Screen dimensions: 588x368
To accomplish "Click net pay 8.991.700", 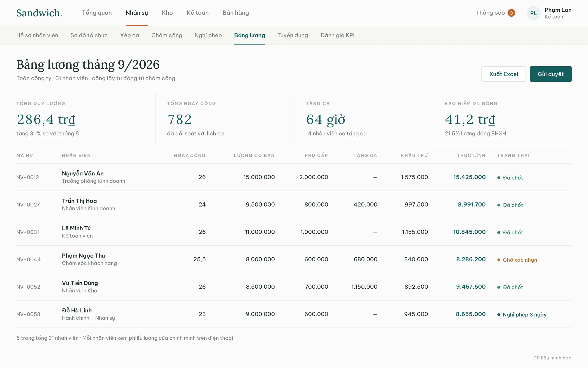I will [x=471, y=204].
